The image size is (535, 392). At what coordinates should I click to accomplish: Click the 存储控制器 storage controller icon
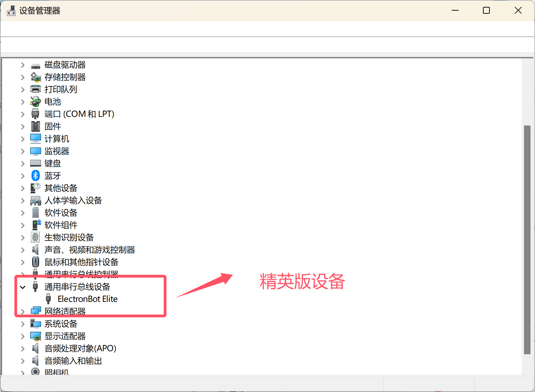36,77
